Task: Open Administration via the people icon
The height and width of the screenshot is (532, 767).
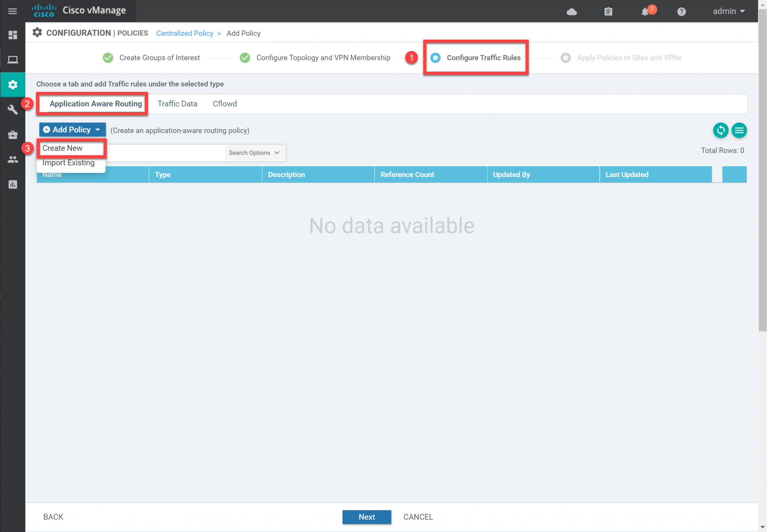Action: 13,159
